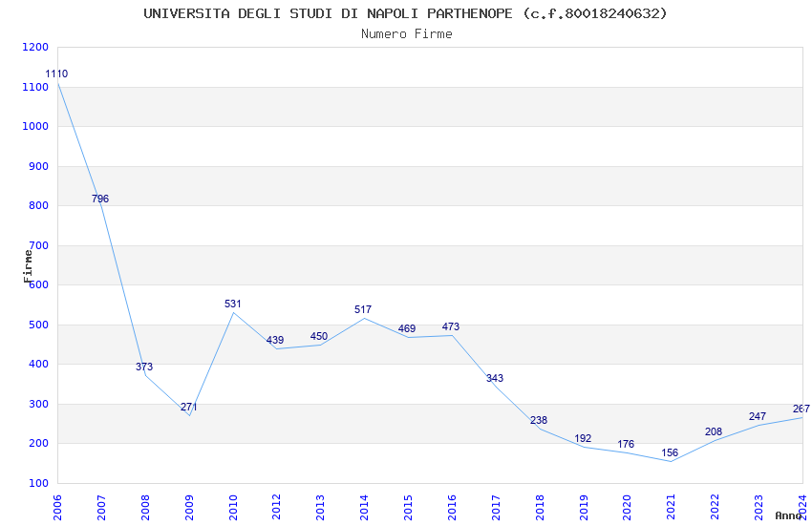Select the 473 data point label
This screenshot has width=812, height=525.
(451, 326)
